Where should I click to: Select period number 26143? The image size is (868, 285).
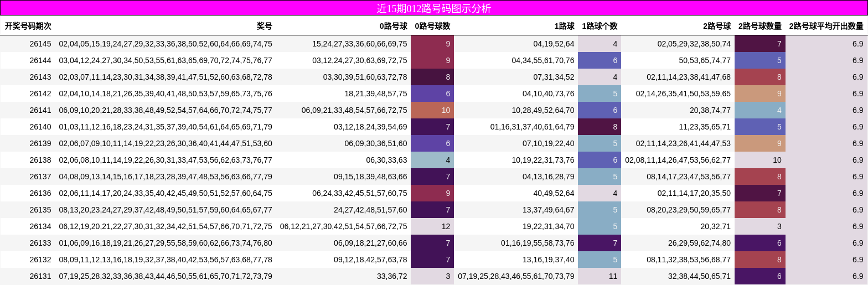pos(40,77)
